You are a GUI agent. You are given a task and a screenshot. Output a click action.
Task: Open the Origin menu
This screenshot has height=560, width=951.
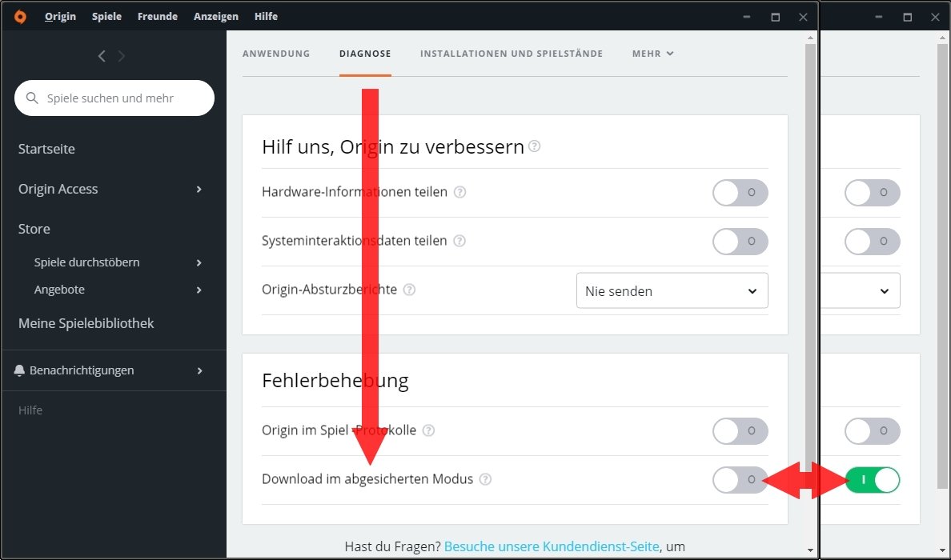[61, 16]
